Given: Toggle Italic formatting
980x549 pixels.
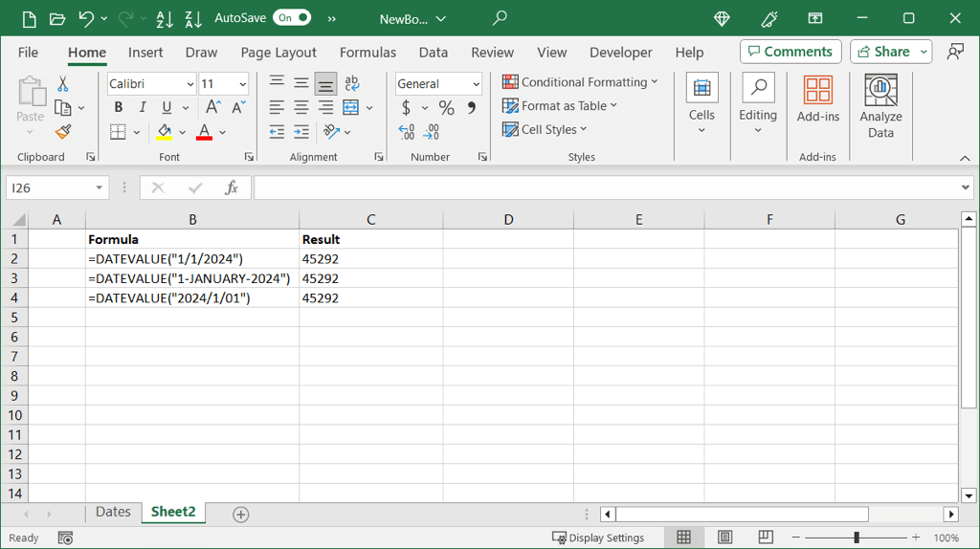Looking at the screenshot, I should (x=143, y=107).
